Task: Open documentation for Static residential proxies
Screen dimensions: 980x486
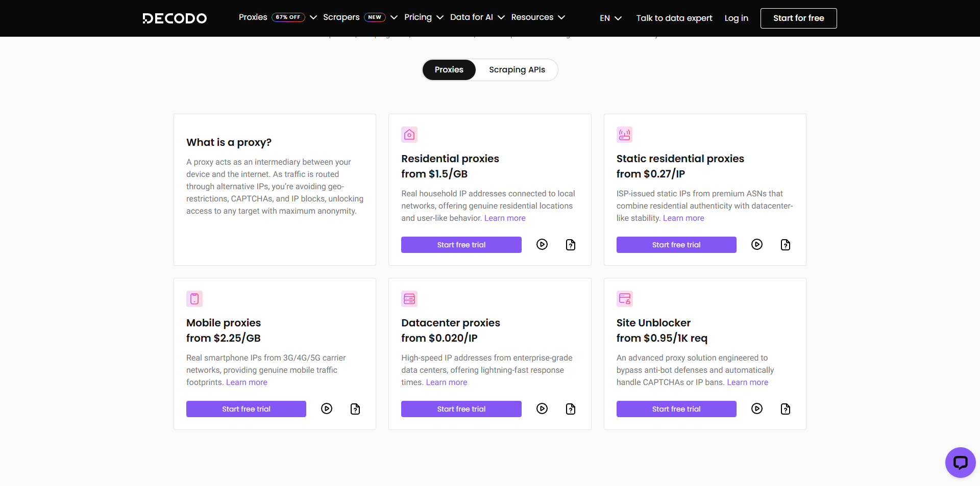Action: 785,245
